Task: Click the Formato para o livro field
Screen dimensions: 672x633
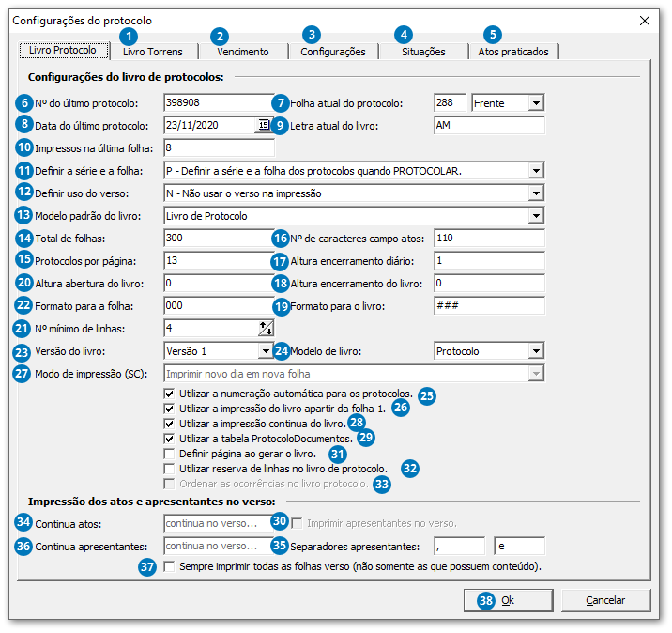Action: click(489, 306)
